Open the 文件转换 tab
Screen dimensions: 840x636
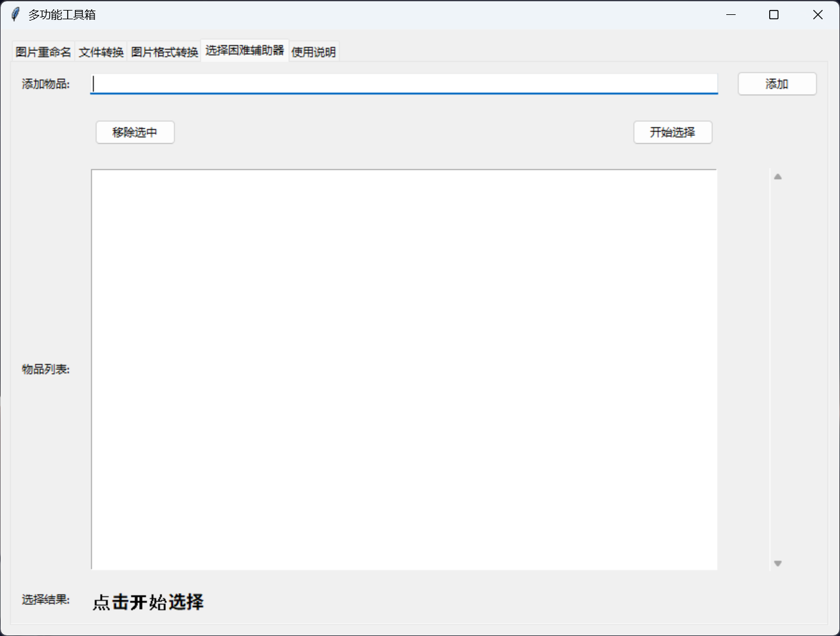101,52
